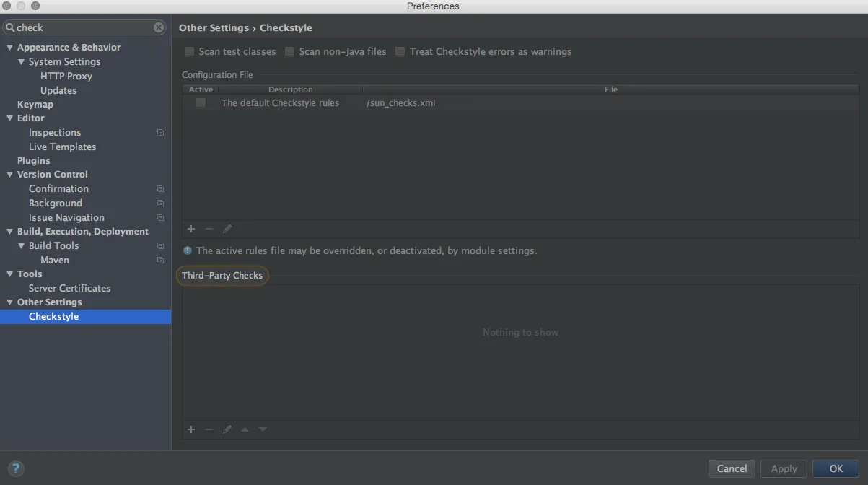Add a configuration file with the plus icon

tap(191, 229)
